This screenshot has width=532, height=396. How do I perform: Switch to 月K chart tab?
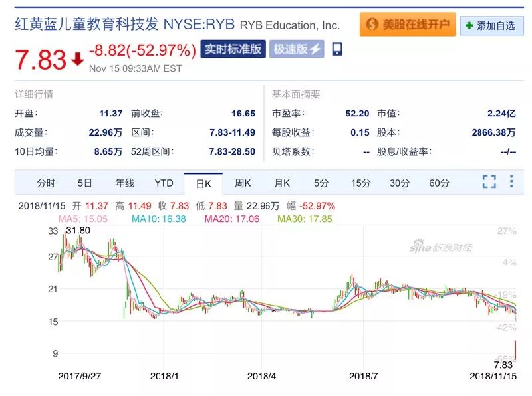point(282,183)
